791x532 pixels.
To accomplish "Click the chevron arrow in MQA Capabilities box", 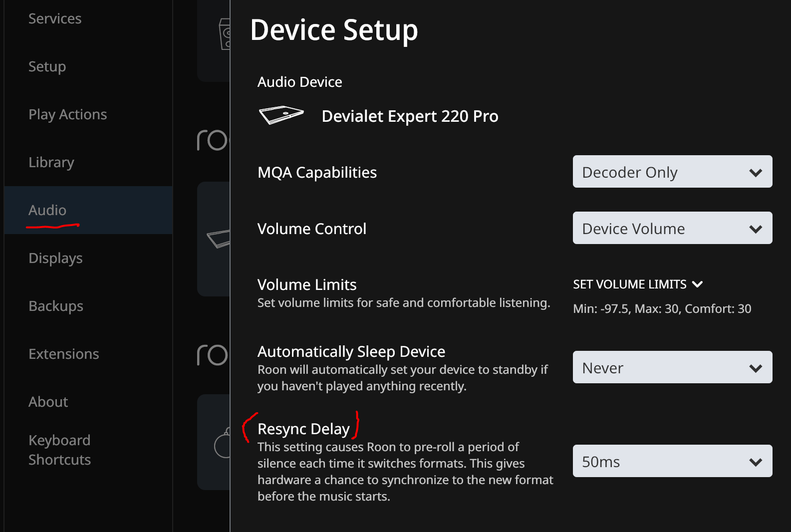I will 756,173.
